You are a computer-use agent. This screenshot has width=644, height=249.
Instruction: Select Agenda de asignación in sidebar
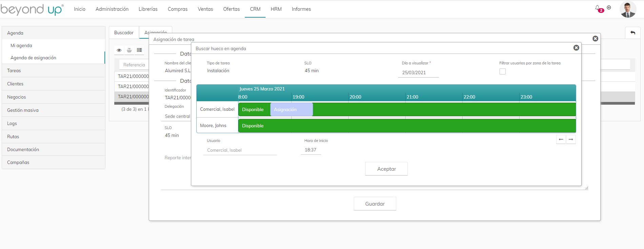[x=54, y=58]
